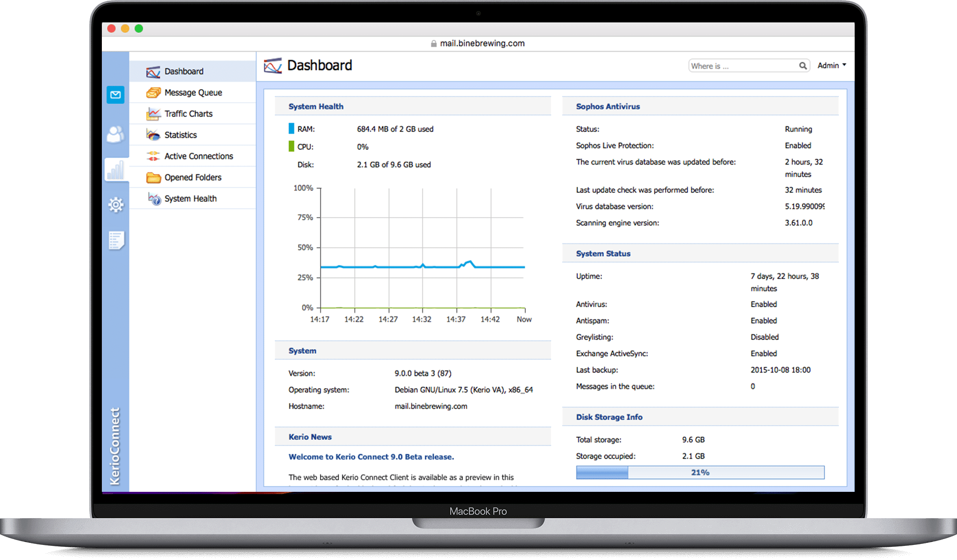Click the System Health icon in sidebar
957x560 pixels.
pos(154,199)
